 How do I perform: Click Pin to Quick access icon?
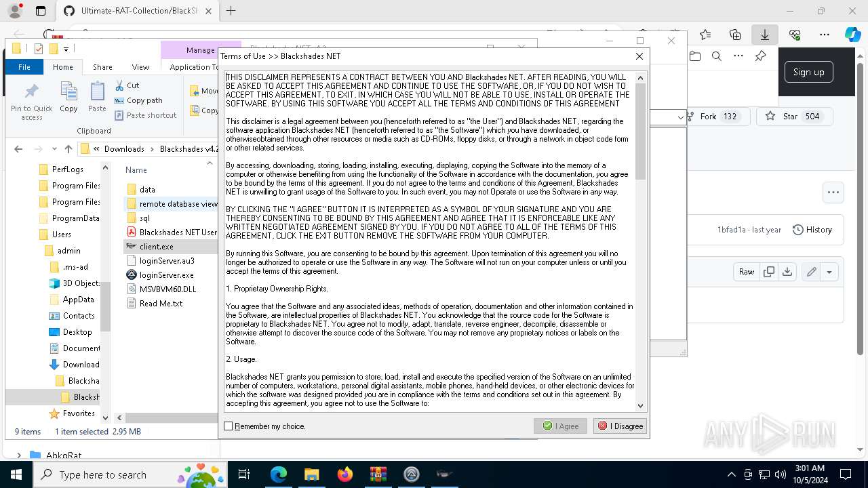[32, 102]
